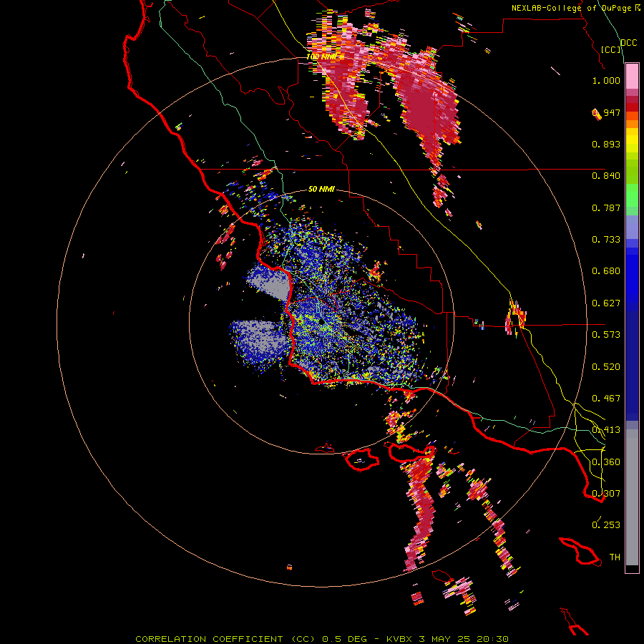Click the 50 NMI range ring label

321,189
